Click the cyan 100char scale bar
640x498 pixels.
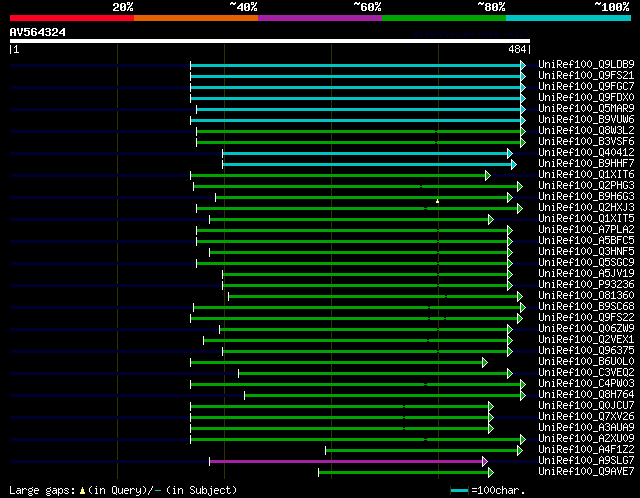(459, 490)
